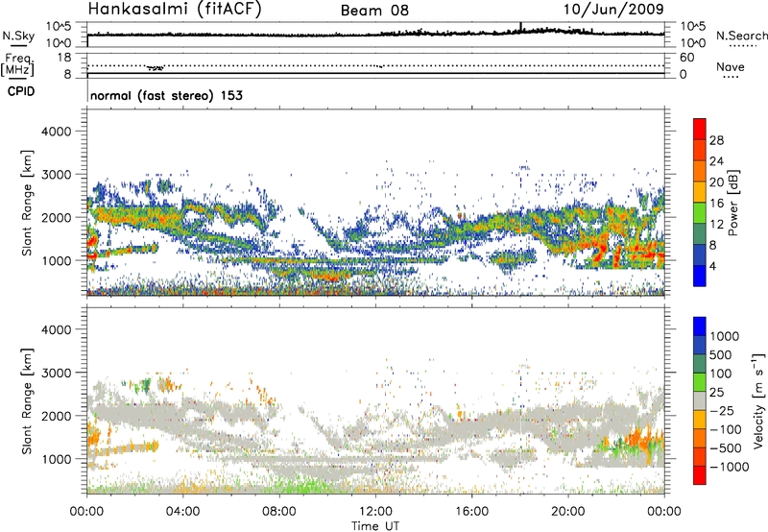The height and width of the screenshot is (532, 768).
Task: Click the "N.Sky" legend label
Action: 18,36
